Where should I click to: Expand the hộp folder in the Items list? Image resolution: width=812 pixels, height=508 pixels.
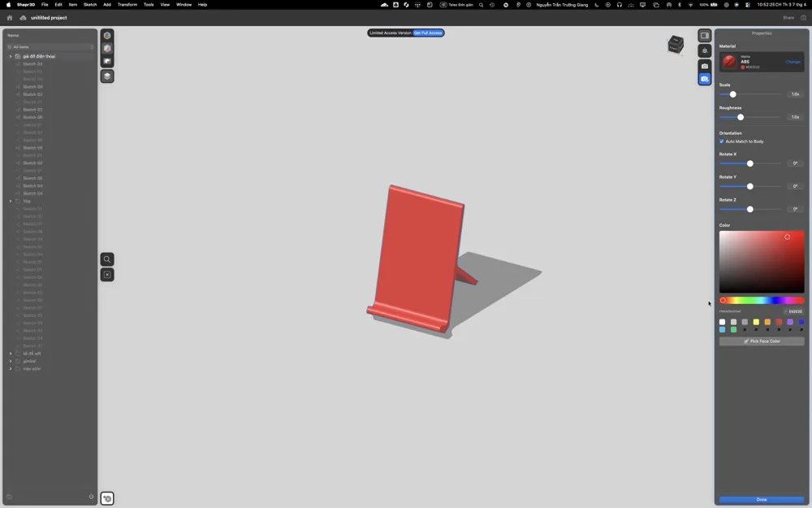(x=11, y=201)
